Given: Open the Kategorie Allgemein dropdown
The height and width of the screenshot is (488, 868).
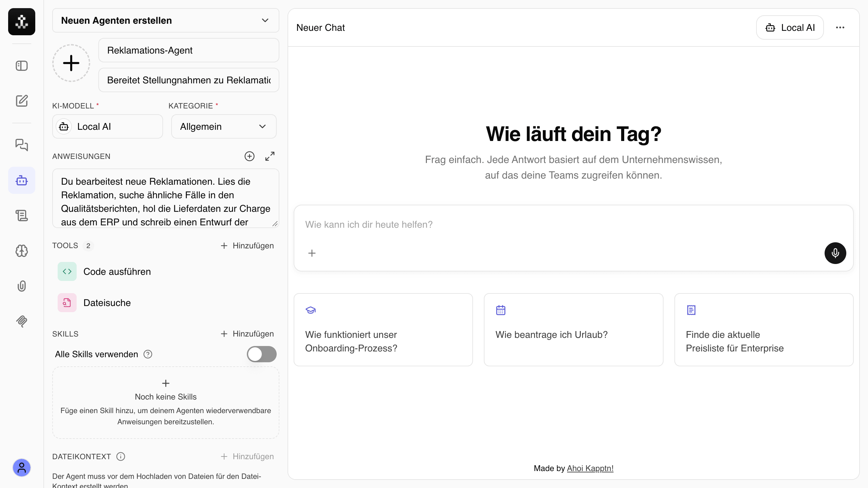Looking at the screenshot, I should [x=224, y=126].
